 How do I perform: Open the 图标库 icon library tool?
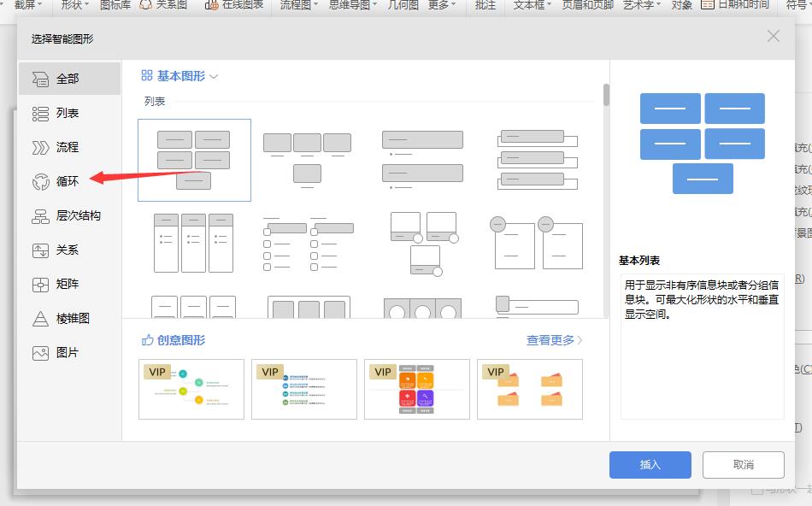[x=116, y=6]
